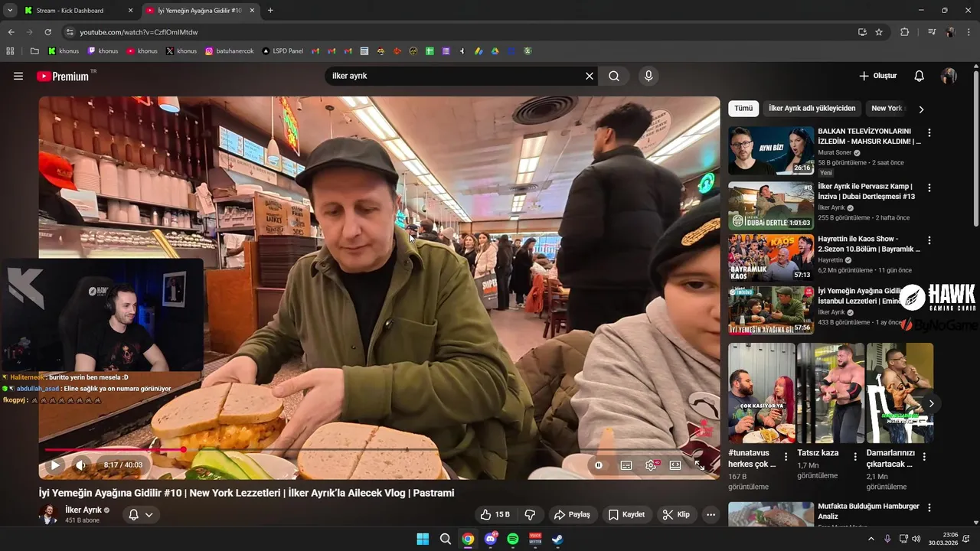Open options for BALKAN TELEVİZYONLARINI video
This screenshot has height=551, width=980.
[x=929, y=132]
